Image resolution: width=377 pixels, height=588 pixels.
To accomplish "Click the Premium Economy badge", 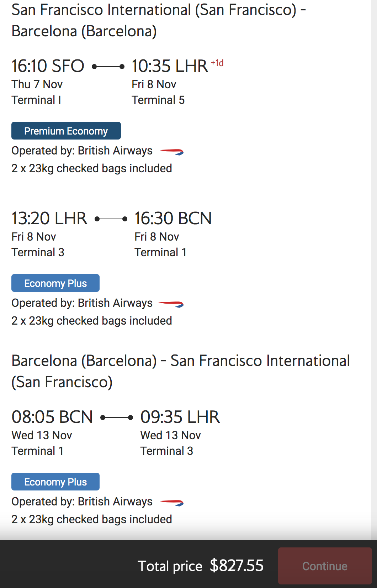I will [x=66, y=131].
